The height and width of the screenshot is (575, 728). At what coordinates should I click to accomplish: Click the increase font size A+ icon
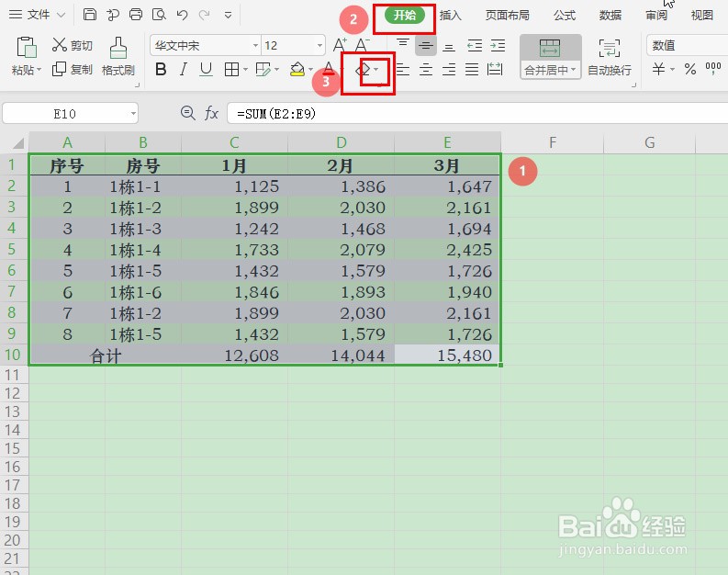coord(340,45)
